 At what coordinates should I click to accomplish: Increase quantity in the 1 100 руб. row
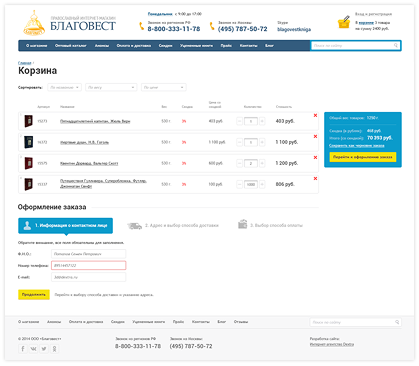tap(262, 142)
